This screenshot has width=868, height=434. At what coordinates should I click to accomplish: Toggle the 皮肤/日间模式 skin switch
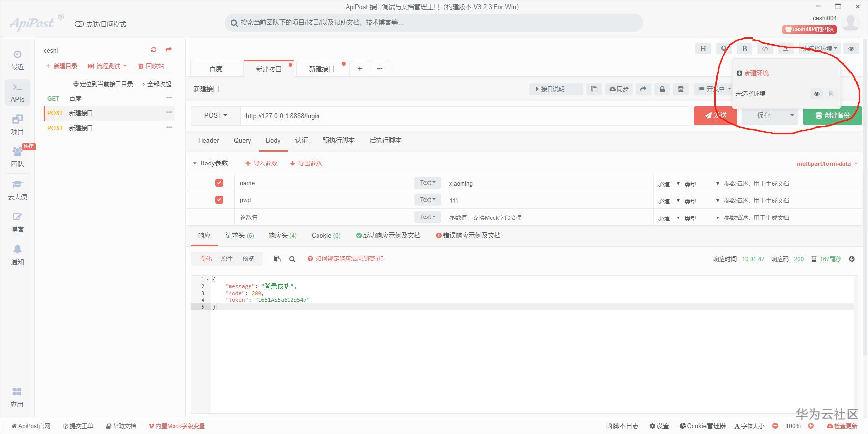[x=79, y=24]
